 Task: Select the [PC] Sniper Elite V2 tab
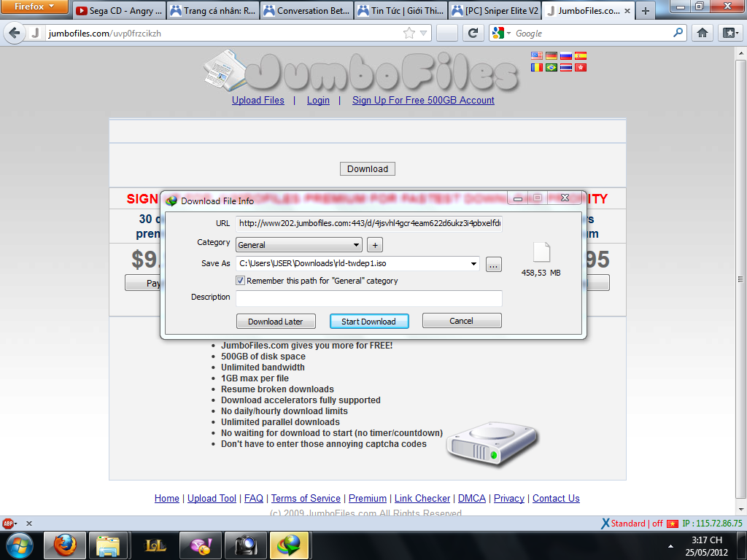tap(495, 10)
